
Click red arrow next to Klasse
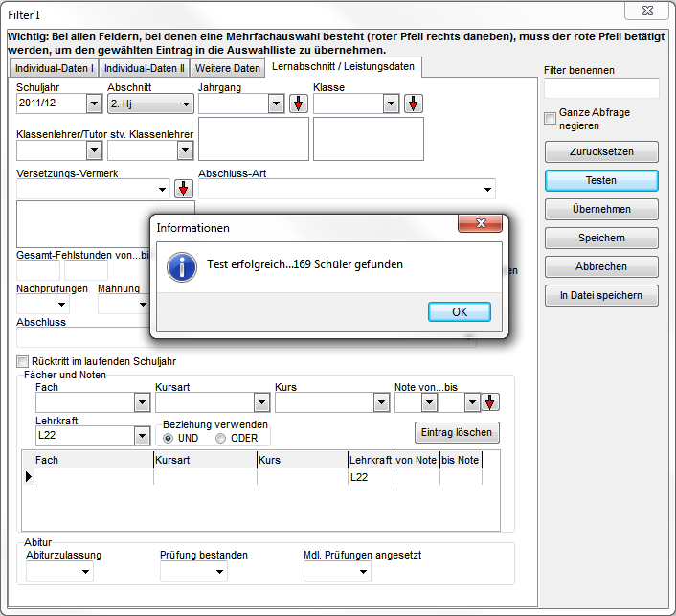[x=413, y=103]
